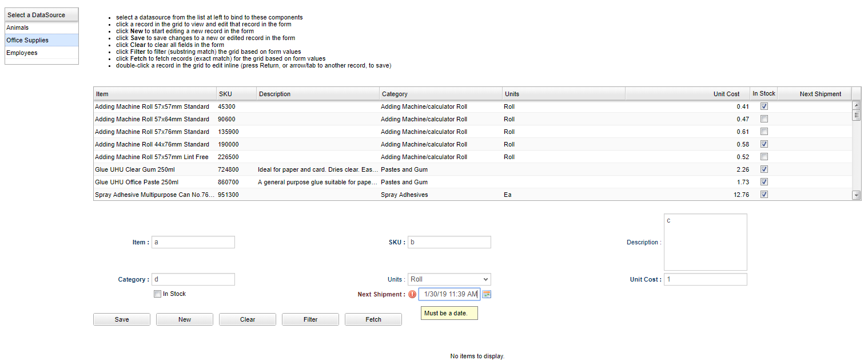
Task: Click the Select a DataSource header
Action: click(42, 15)
